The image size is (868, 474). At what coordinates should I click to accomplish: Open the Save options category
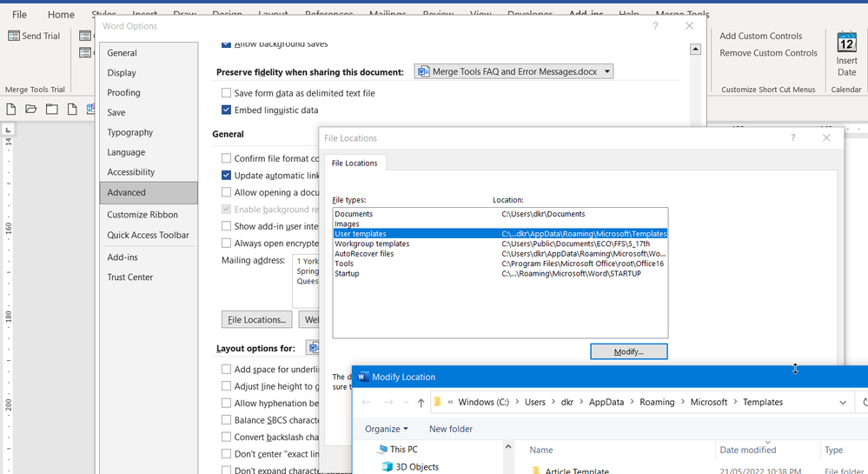click(x=149, y=112)
